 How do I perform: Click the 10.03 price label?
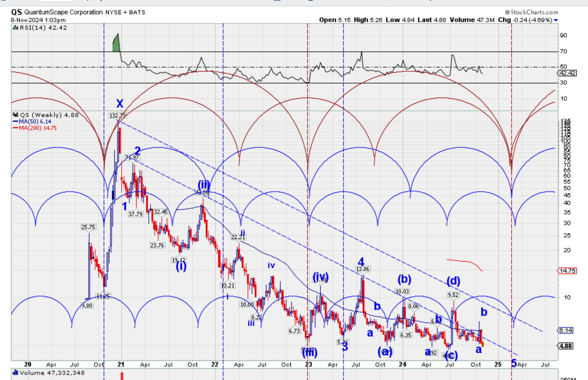click(402, 291)
